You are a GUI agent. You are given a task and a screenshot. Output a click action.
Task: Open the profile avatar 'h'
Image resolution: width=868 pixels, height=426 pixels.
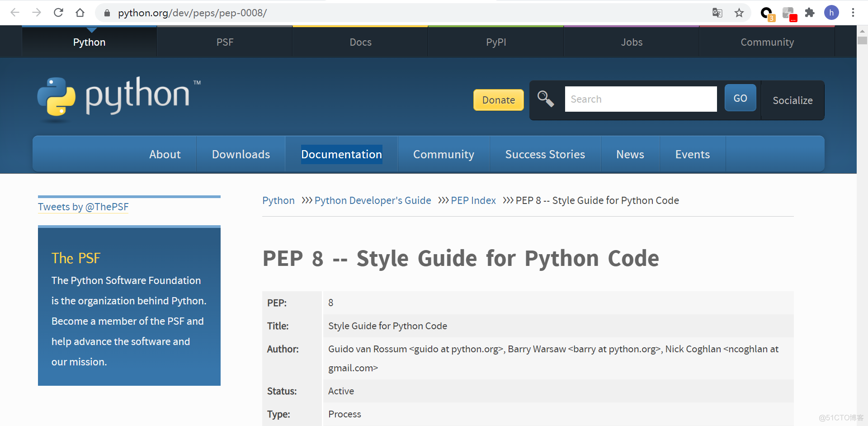point(831,13)
